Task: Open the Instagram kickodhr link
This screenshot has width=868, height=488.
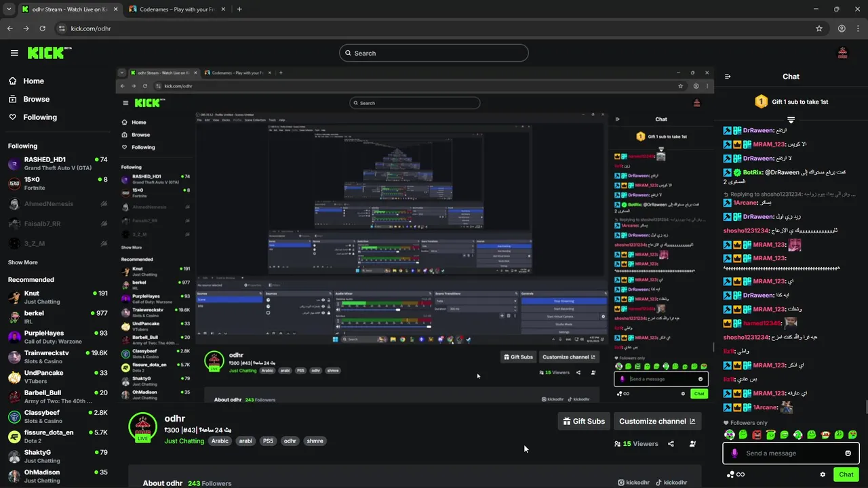Action: point(633,483)
